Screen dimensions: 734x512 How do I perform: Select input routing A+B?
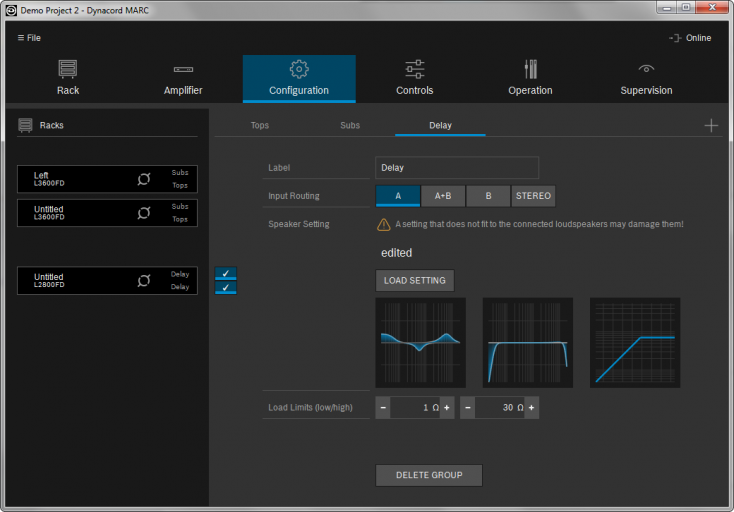pos(443,196)
